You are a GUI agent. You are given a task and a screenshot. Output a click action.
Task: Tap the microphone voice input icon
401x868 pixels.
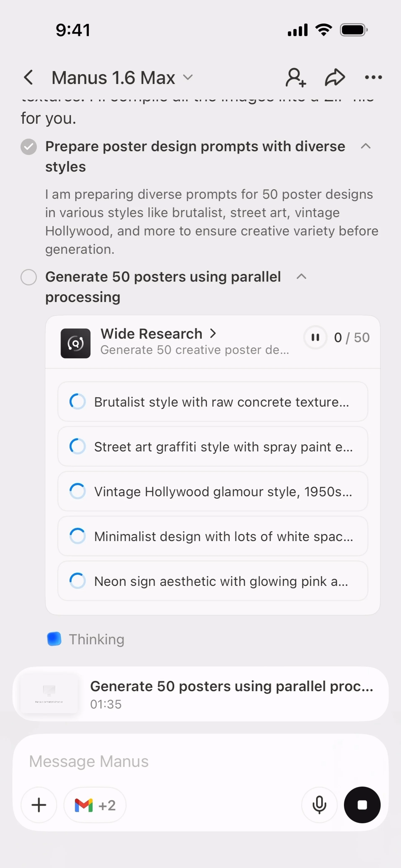tap(319, 805)
